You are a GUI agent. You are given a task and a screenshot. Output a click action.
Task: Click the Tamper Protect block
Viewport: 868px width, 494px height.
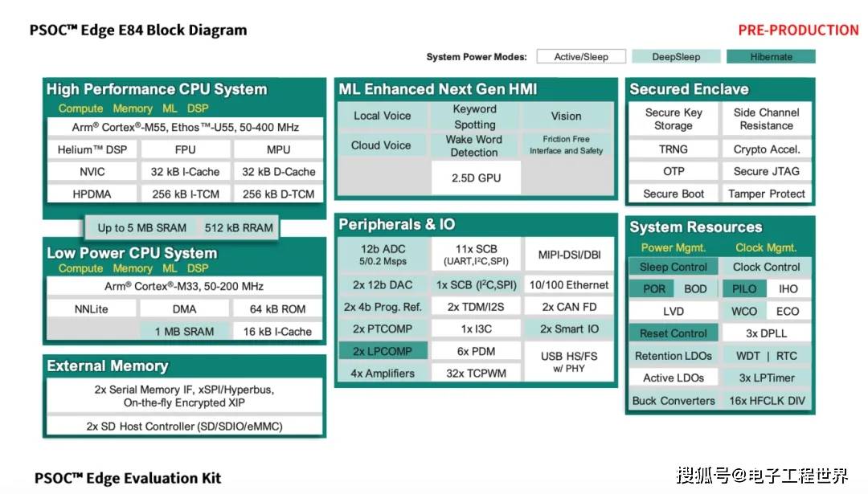pos(767,194)
